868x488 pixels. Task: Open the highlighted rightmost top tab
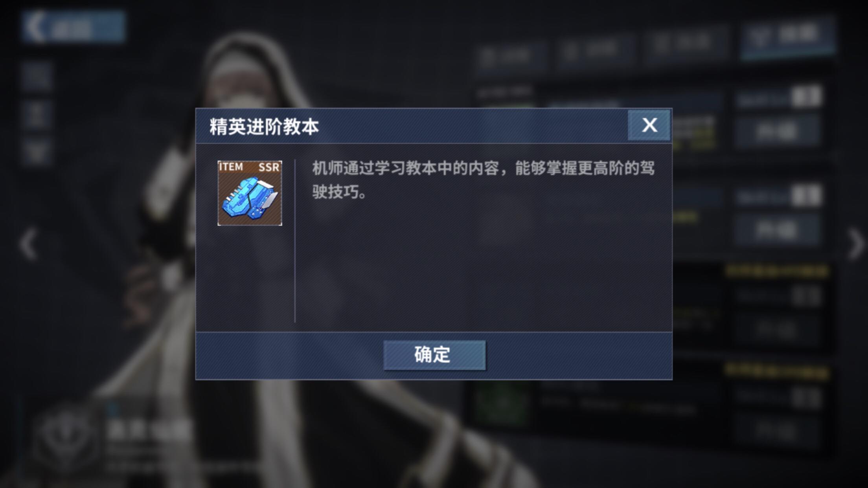[x=787, y=37]
